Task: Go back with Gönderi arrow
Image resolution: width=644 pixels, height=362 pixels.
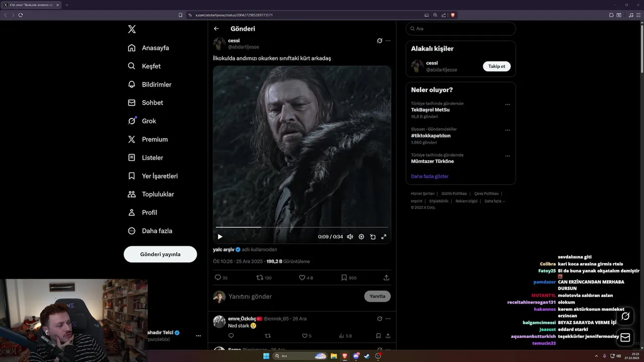Action: (x=216, y=29)
